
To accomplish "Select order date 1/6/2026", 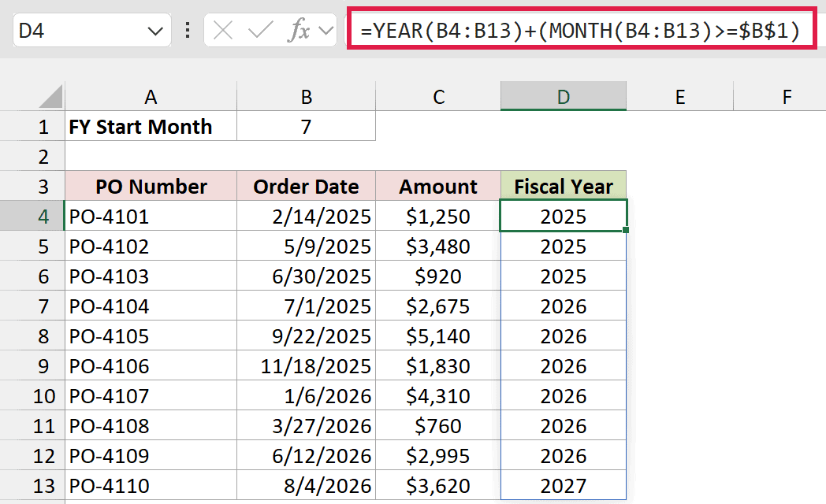I will 306,395.
